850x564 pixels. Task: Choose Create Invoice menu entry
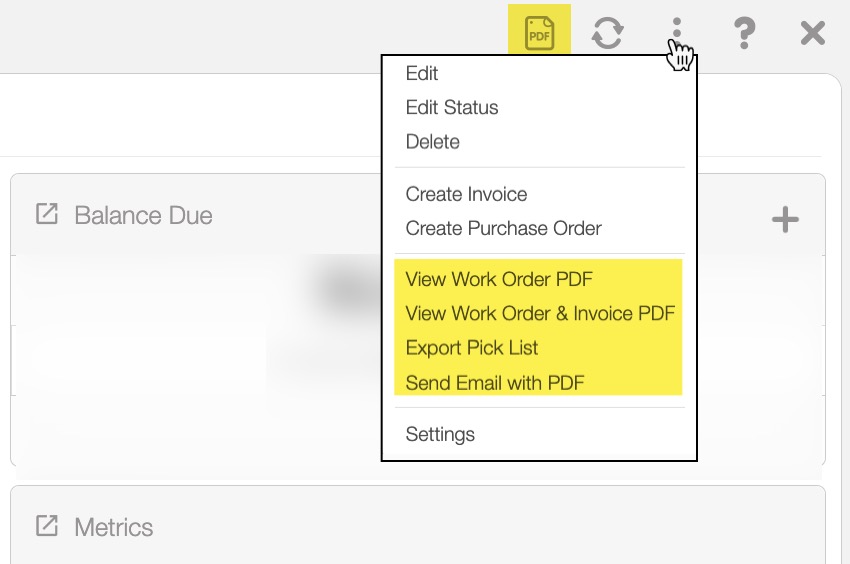(466, 195)
